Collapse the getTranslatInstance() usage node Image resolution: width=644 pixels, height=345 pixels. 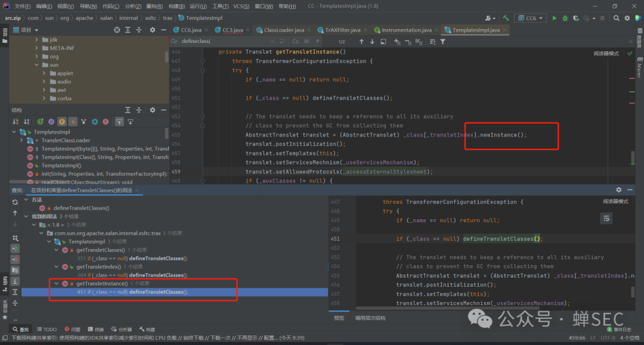(x=56, y=283)
